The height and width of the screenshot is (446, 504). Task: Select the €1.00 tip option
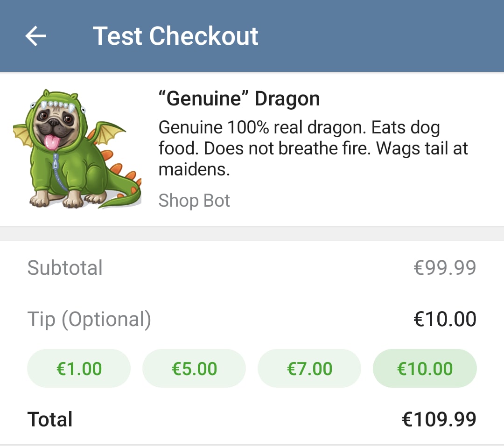[x=79, y=369]
